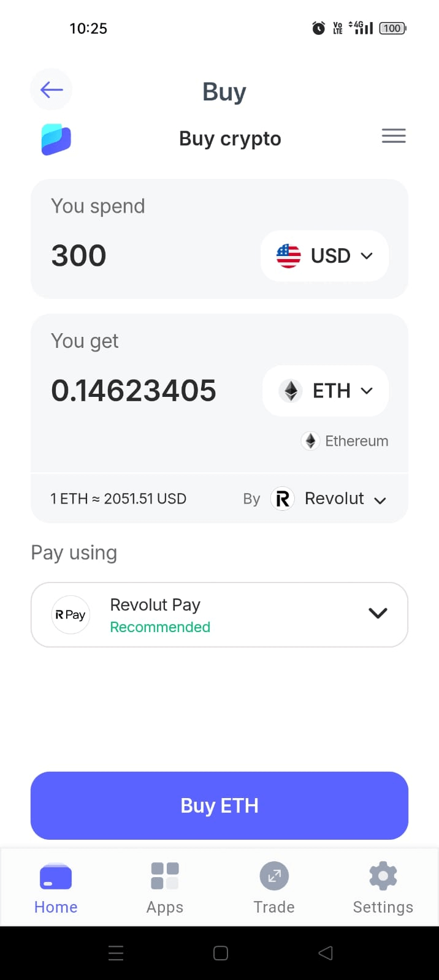Open the Trade icon
Viewport: 439px width, 980px height.
[274, 876]
